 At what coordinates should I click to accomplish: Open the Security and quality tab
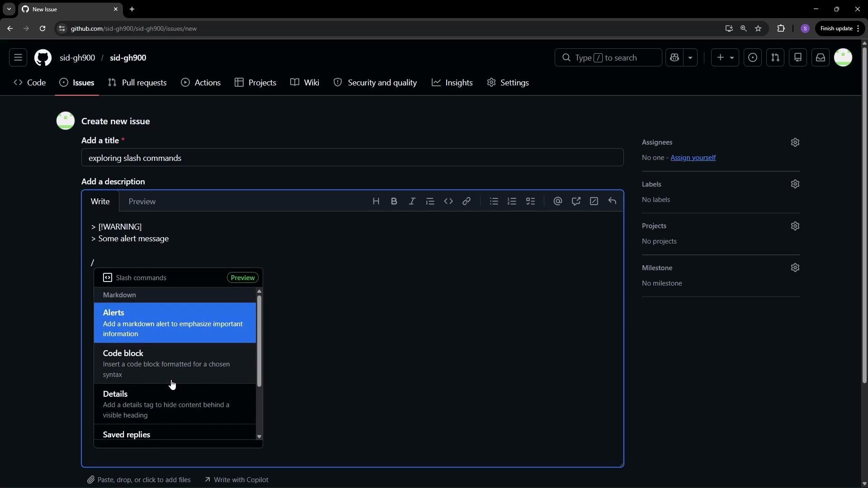point(375,83)
